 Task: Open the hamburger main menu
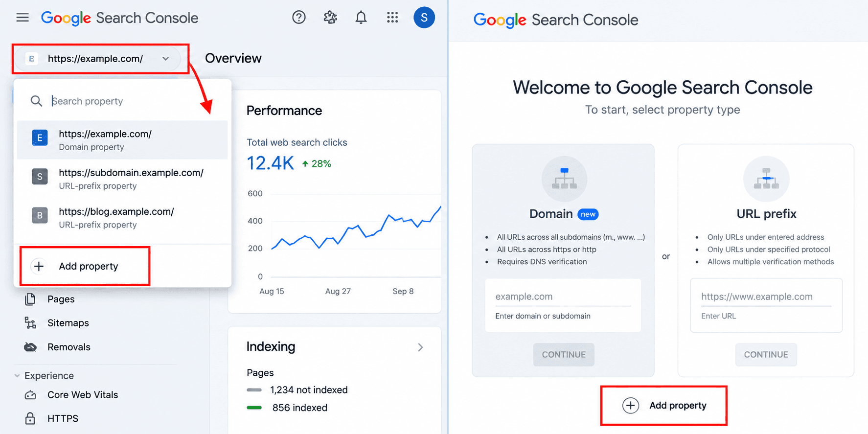pos(23,18)
